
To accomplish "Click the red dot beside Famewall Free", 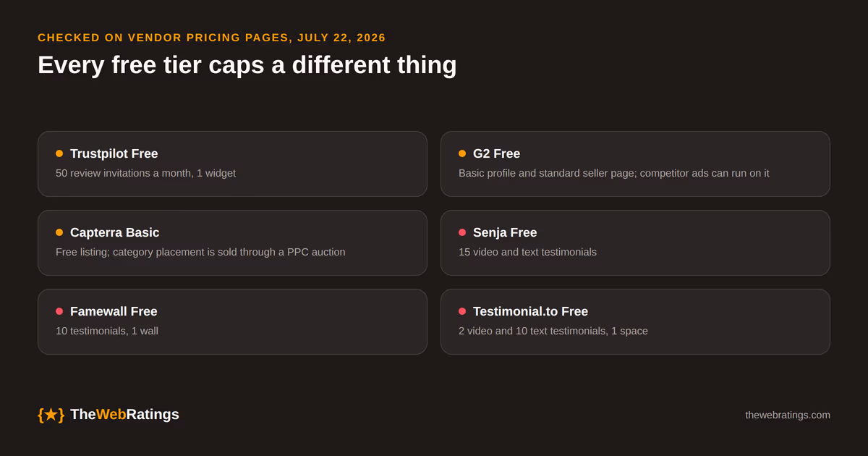I will [x=59, y=311].
